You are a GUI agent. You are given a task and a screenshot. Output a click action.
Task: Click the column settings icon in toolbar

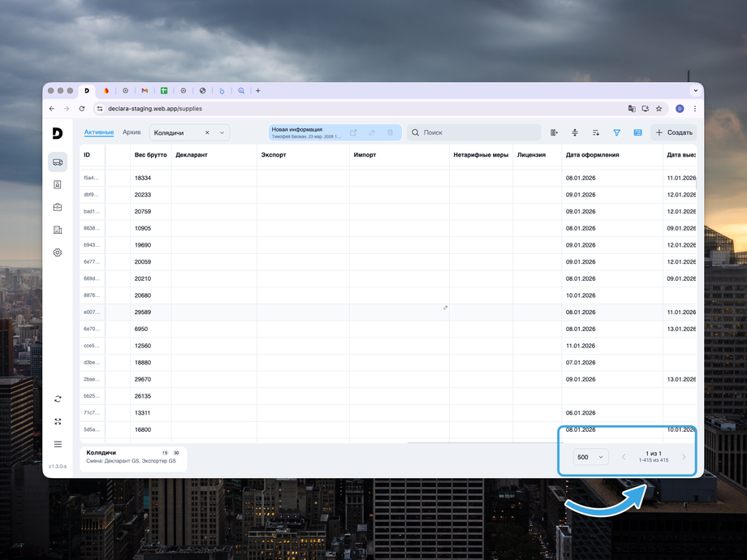pos(554,132)
